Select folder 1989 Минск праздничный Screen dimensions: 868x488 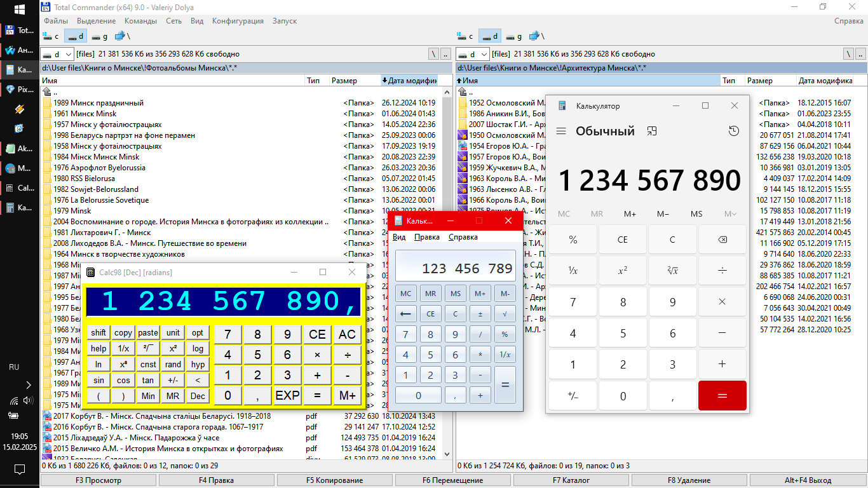(98, 102)
